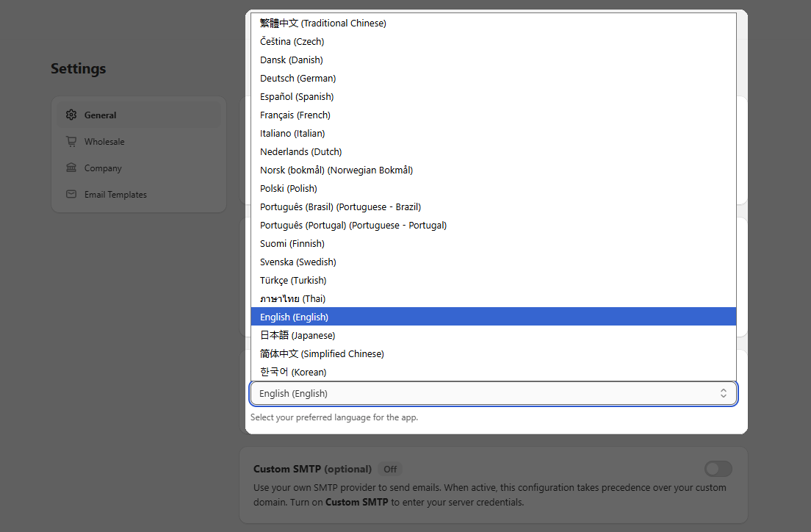
Task: Select Nederlands (Dutch) language
Action: [494, 151]
